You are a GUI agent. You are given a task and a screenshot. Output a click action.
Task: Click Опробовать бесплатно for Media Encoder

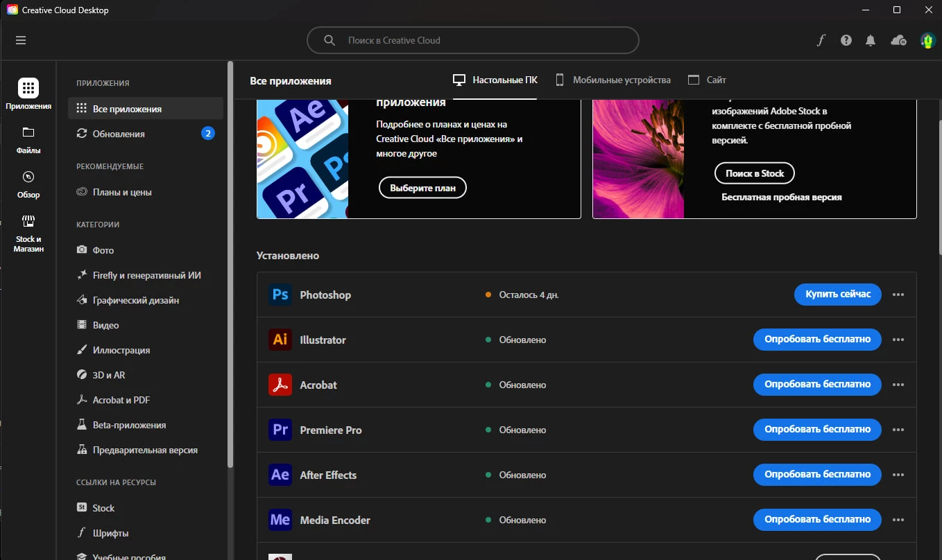tap(817, 520)
